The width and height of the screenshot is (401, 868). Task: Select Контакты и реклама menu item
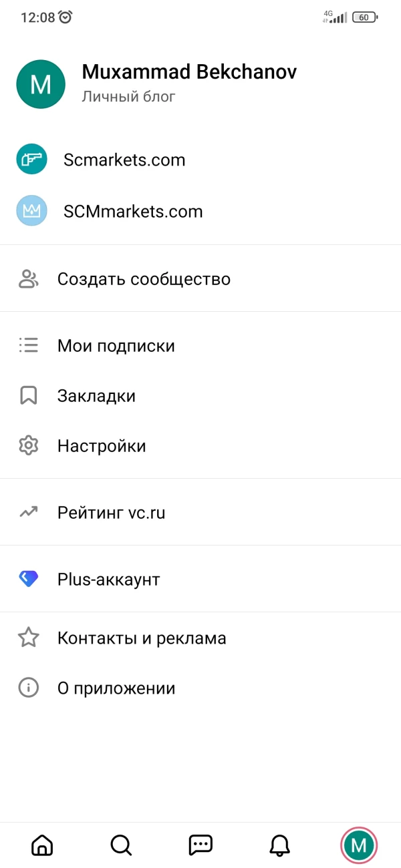click(142, 638)
